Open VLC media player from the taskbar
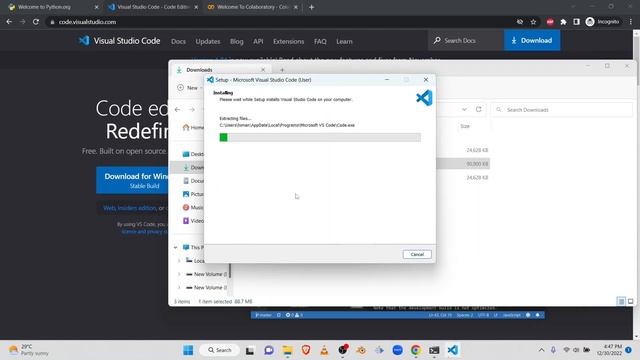This screenshot has width=640, height=360. pos(324,350)
